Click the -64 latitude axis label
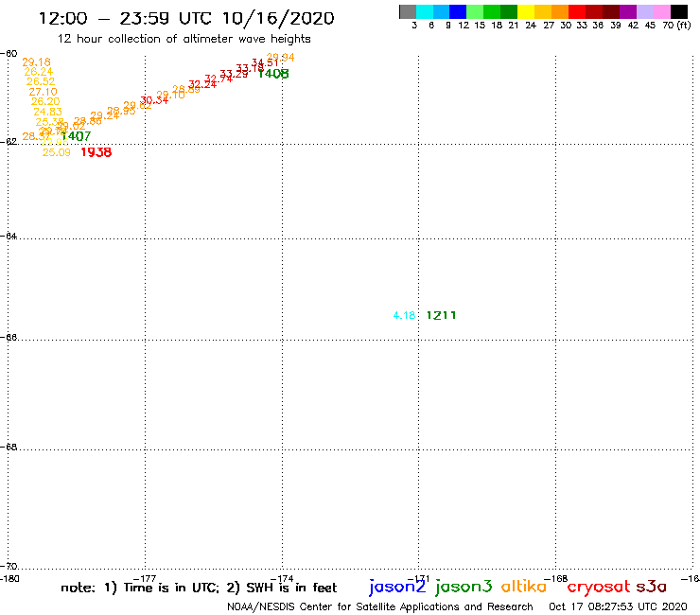 [x=9, y=236]
